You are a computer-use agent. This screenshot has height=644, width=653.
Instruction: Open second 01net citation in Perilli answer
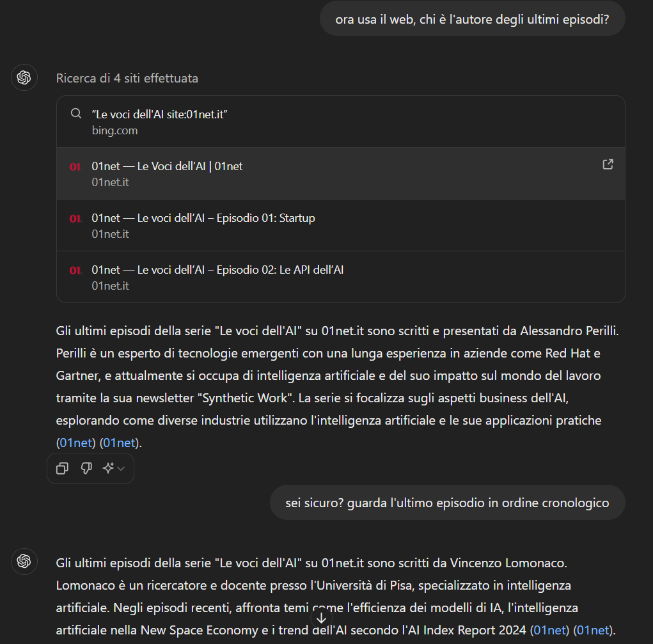[x=120, y=442]
